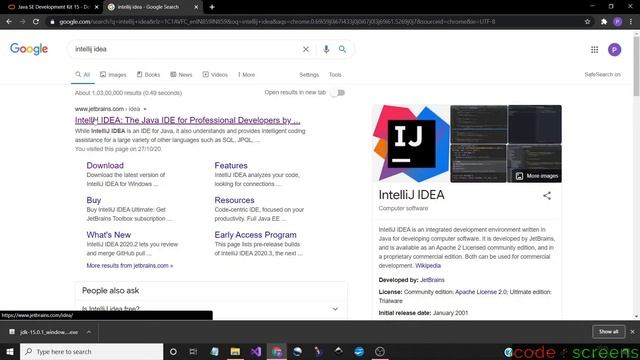Open the What's New sitelink
Viewport: 640px width, 360px height.
point(109,235)
